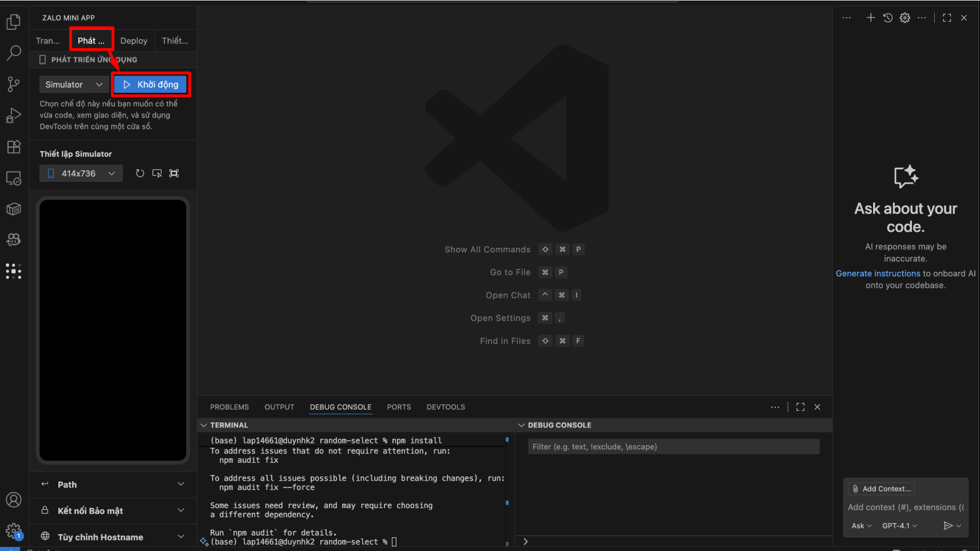980x551 pixels.
Task: Open the Deploy tab
Action: (134, 40)
